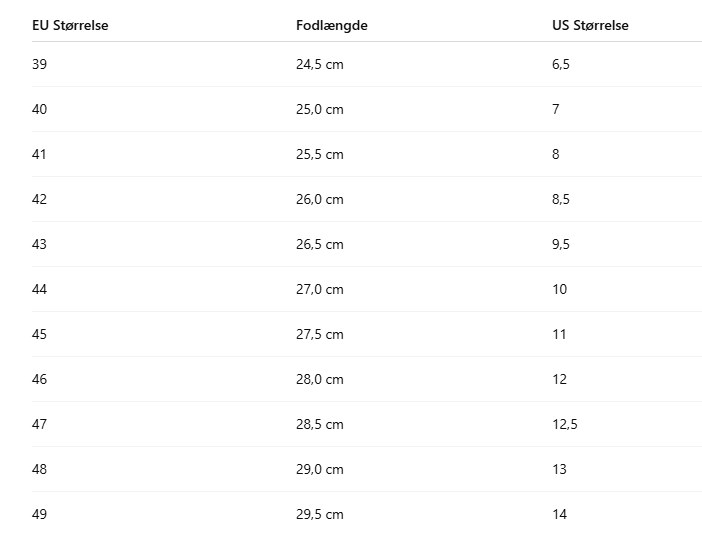Click EU size 45 cell

tap(40, 334)
